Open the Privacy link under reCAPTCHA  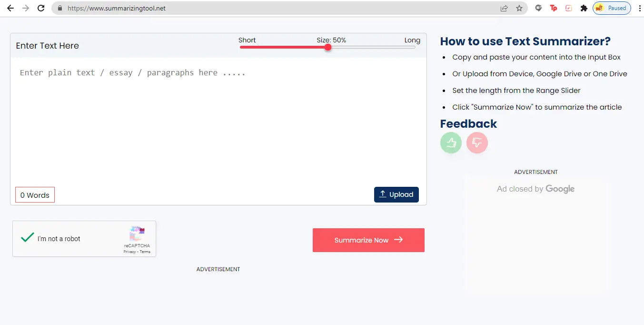129,251
